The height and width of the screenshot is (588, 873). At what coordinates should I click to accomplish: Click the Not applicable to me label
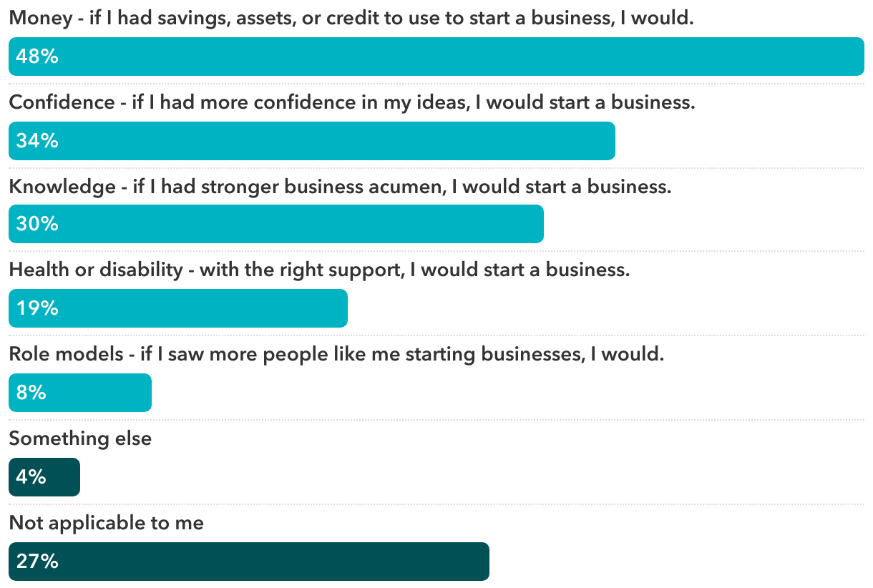pos(106,524)
